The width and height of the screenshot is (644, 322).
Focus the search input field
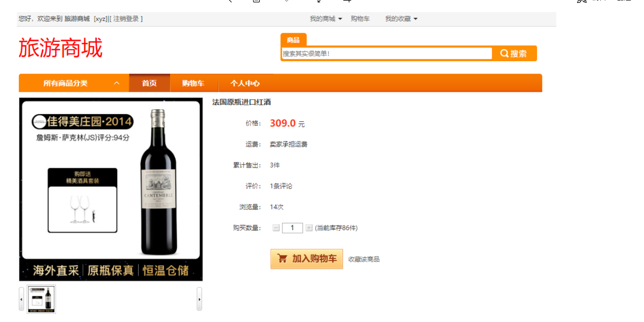pyautogui.click(x=387, y=53)
